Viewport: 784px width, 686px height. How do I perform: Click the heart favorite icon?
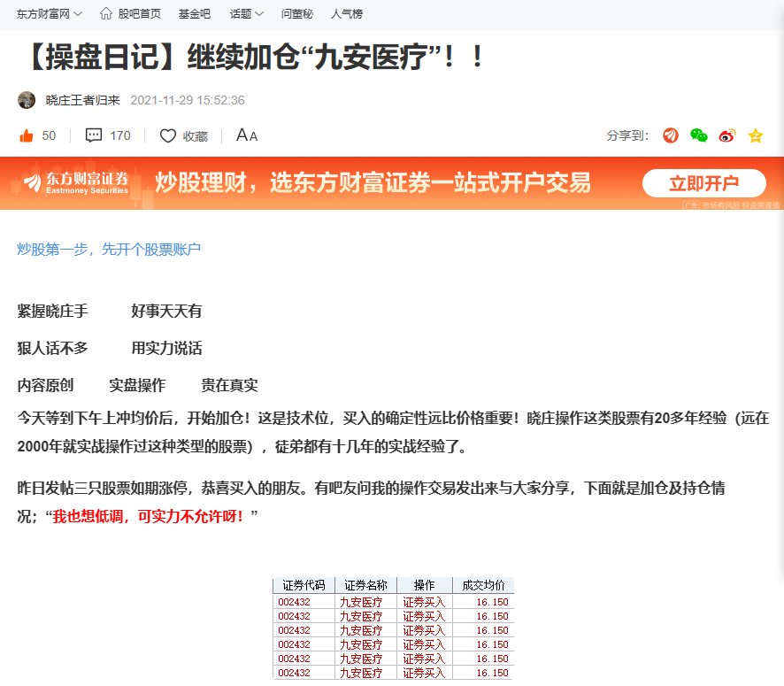coord(168,135)
